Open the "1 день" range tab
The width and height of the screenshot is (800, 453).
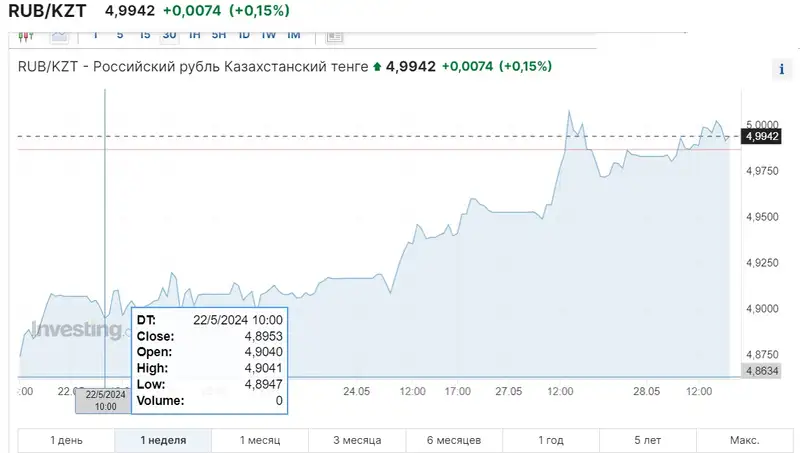pos(66,440)
